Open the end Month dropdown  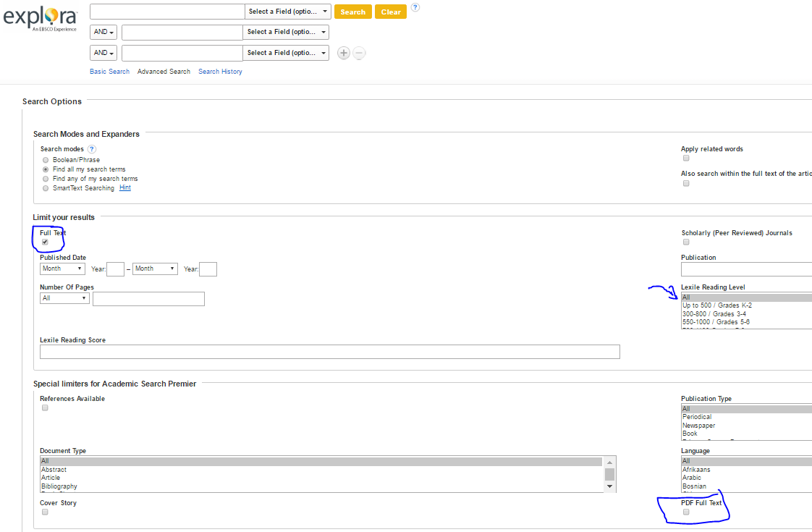pyautogui.click(x=155, y=269)
